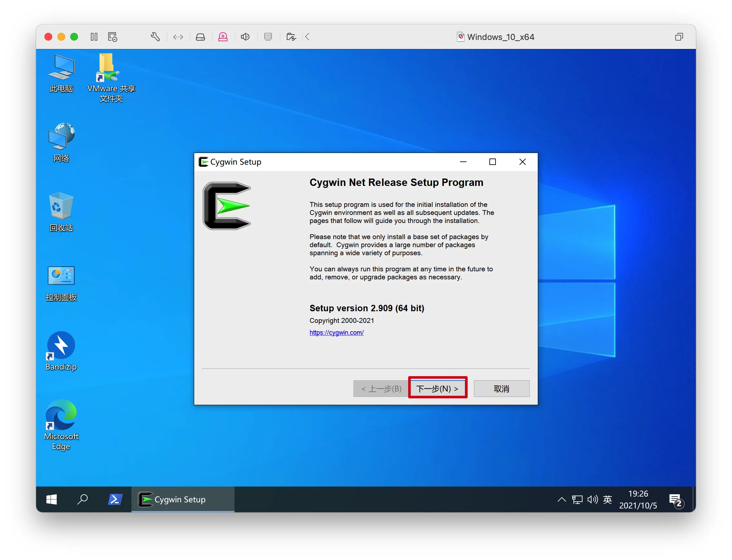Open the volume tray icon
The width and height of the screenshot is (732, 560).
593,499
